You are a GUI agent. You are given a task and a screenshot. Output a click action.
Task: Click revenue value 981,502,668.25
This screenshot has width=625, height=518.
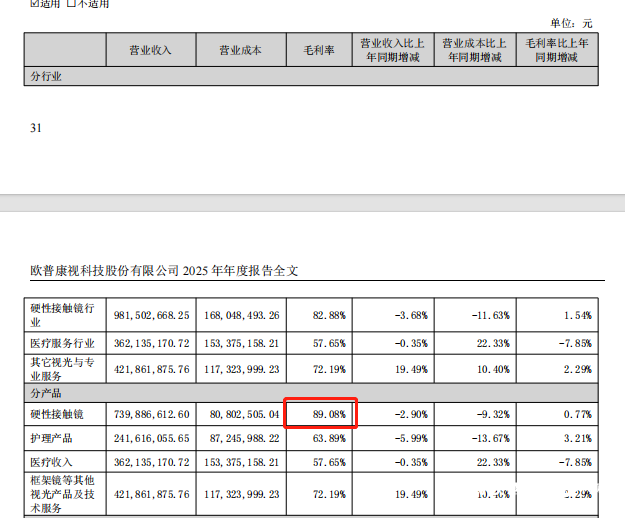tap(152, 315)
